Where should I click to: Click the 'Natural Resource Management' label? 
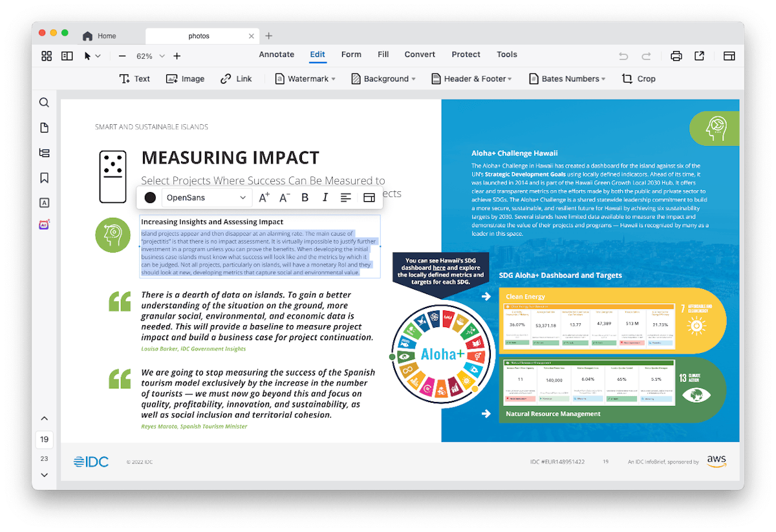[x=553, y=414]
